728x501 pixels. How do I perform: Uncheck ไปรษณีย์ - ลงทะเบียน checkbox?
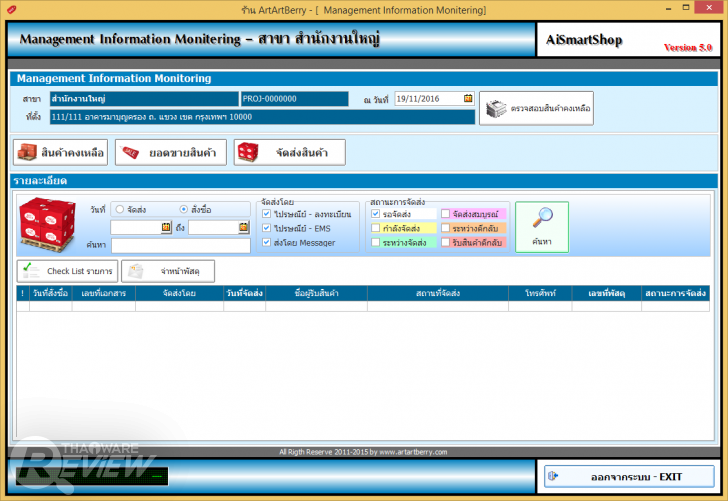(x=266, y=214)
